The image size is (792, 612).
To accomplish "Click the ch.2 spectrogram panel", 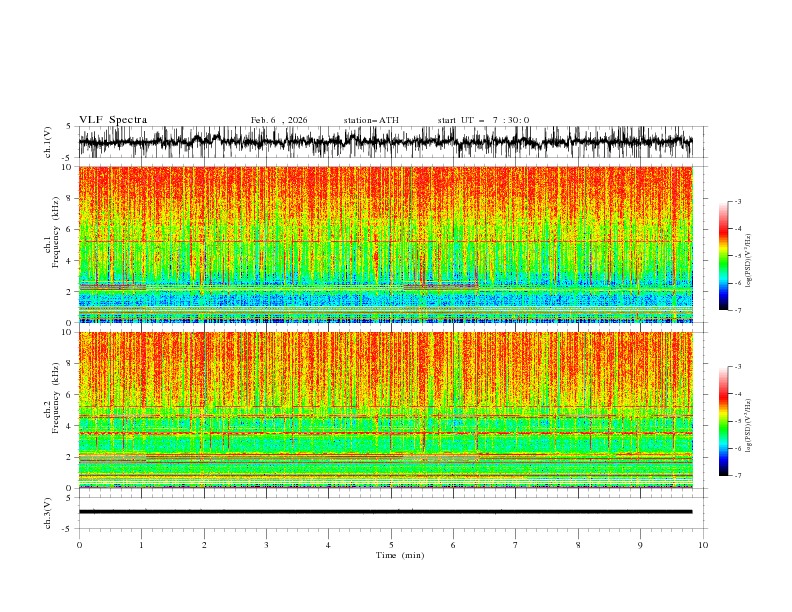I will point(385,410).
